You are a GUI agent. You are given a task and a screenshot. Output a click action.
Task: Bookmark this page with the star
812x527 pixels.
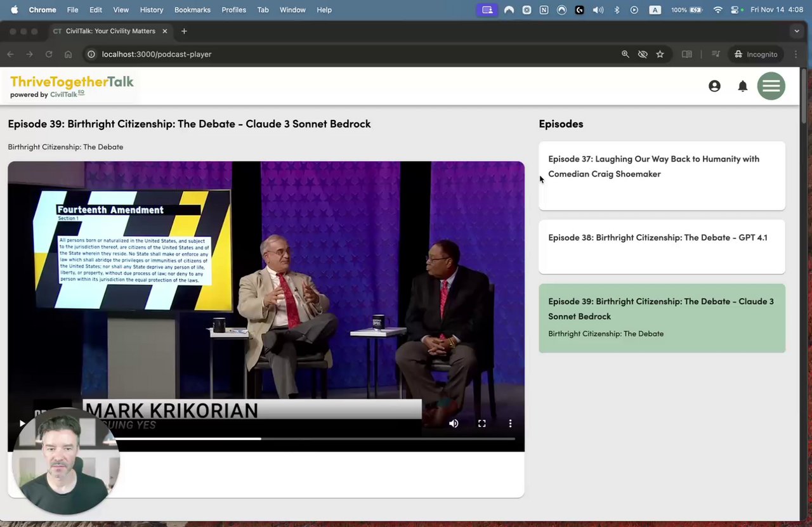click(x=660, y=55)
